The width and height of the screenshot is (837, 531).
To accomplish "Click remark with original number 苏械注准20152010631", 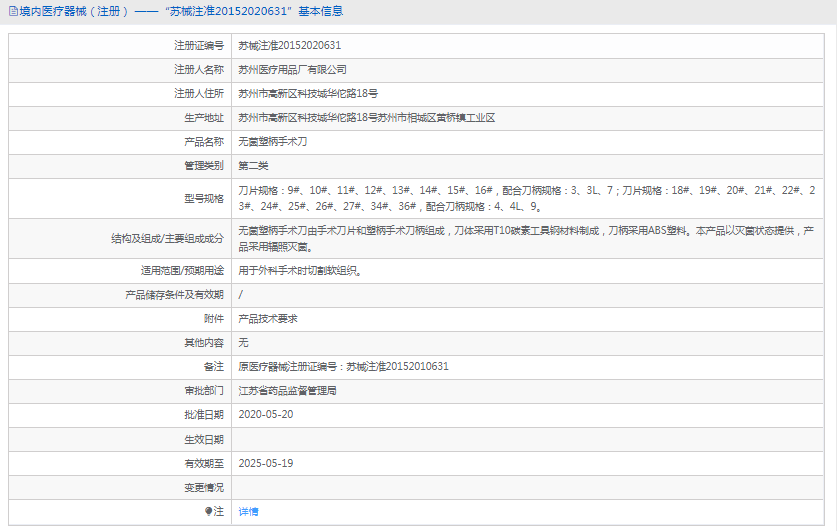I will [x=343, y=367].
